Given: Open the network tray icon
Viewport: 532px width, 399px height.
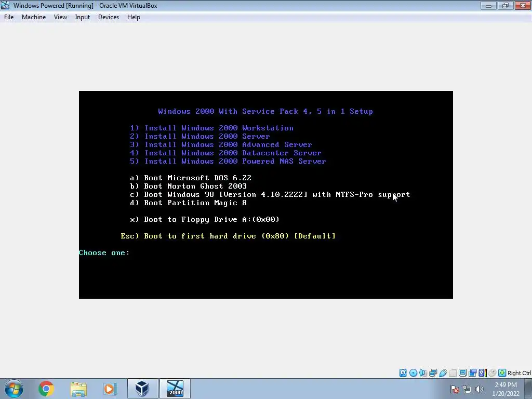Looking at the screenshot, I should pos(467,389).
